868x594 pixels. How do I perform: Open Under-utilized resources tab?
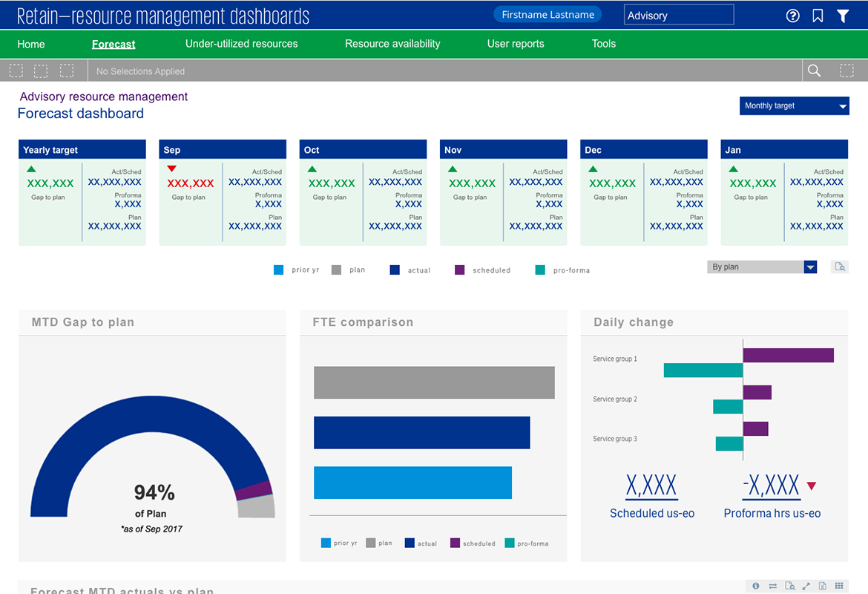coord(241,44)
